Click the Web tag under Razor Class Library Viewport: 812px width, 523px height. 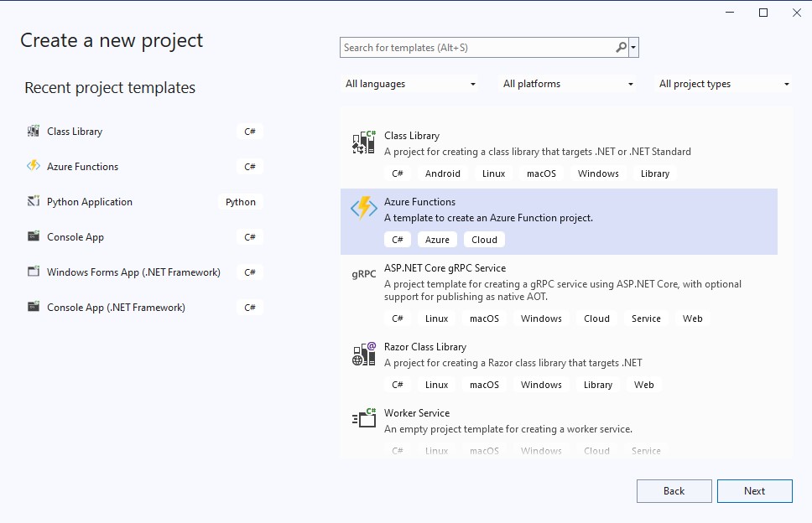[643, 385]
